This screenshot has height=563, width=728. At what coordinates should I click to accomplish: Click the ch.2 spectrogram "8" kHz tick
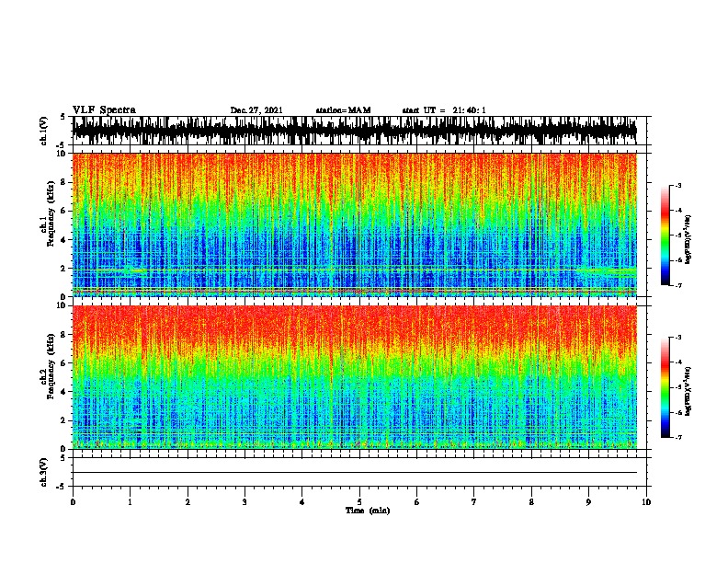[64, 335]
